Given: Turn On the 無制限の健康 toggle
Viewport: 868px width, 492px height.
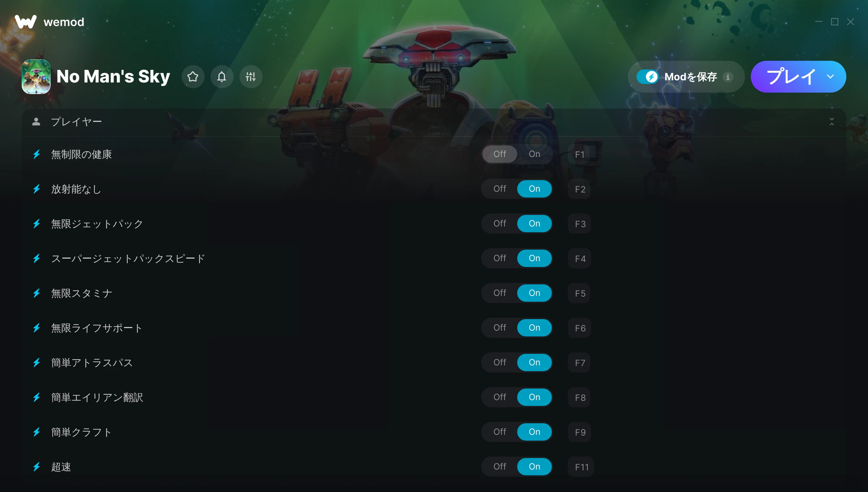Looking at the screenshot, I should (x=535, y=154).
